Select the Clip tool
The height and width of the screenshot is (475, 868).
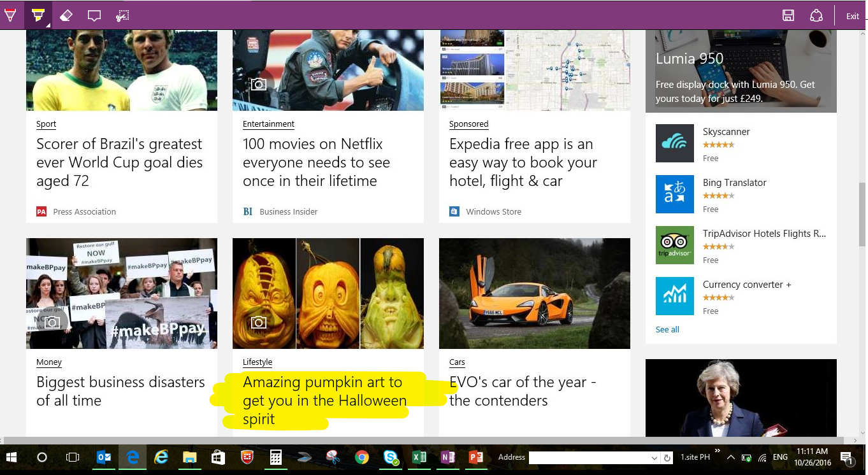pyautogui.click(x=122, y=15)
